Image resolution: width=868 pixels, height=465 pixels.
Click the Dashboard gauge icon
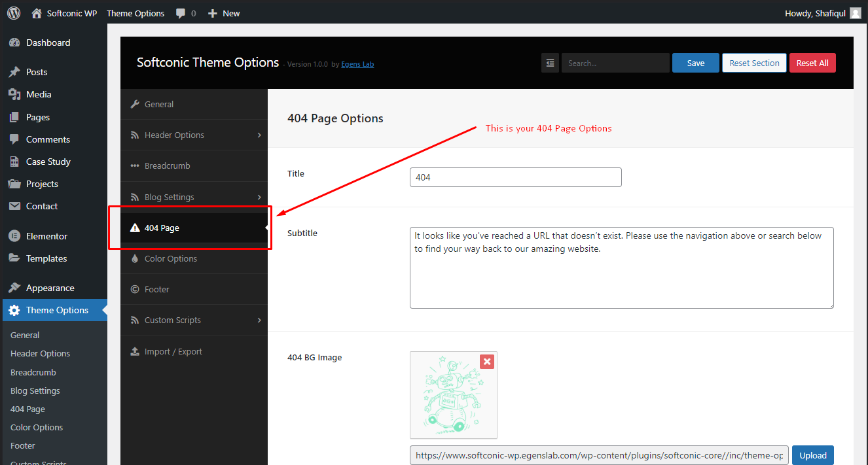[x=14, y=43]
